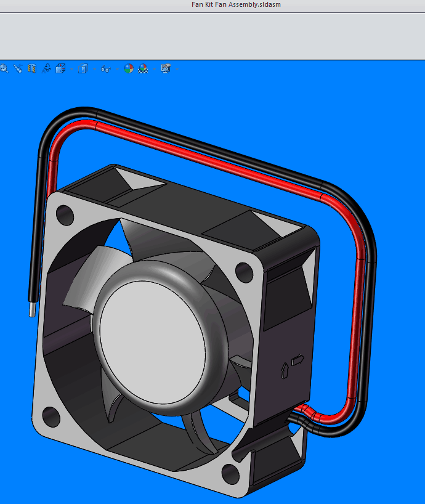Viewport: 425px width, 504px height.
Task: Activate the Section View tool
Action: pyautogui.click(x=32, y=68)
